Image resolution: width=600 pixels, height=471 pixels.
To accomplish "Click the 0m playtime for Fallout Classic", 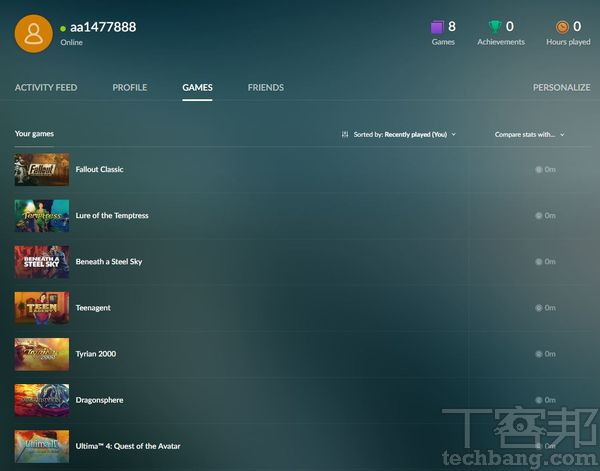I will click(550, 169).
